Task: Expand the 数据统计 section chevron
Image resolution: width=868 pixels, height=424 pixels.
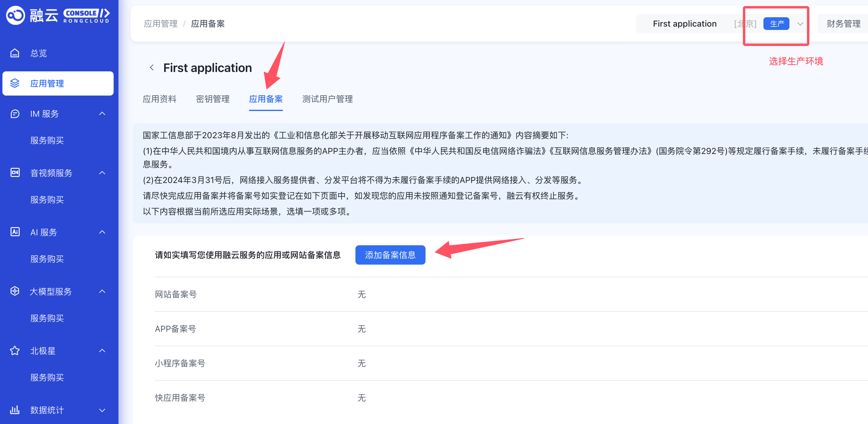Action: (102, 410)
